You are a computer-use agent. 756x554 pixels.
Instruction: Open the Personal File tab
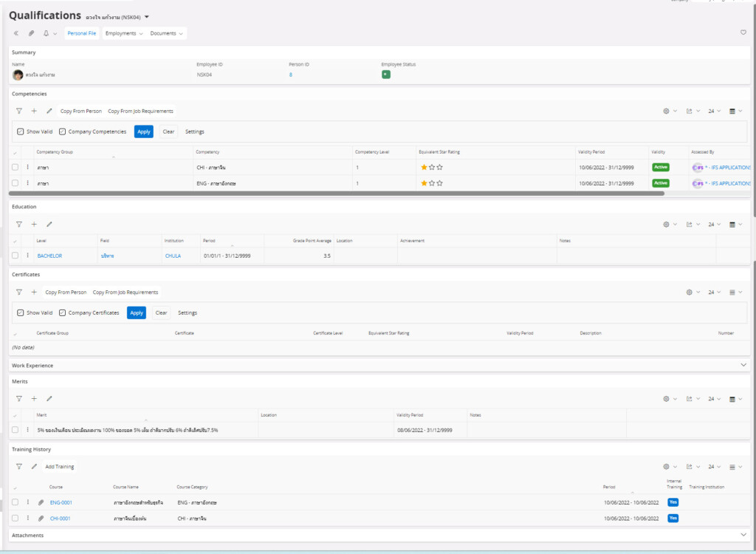tap(82, 33)
